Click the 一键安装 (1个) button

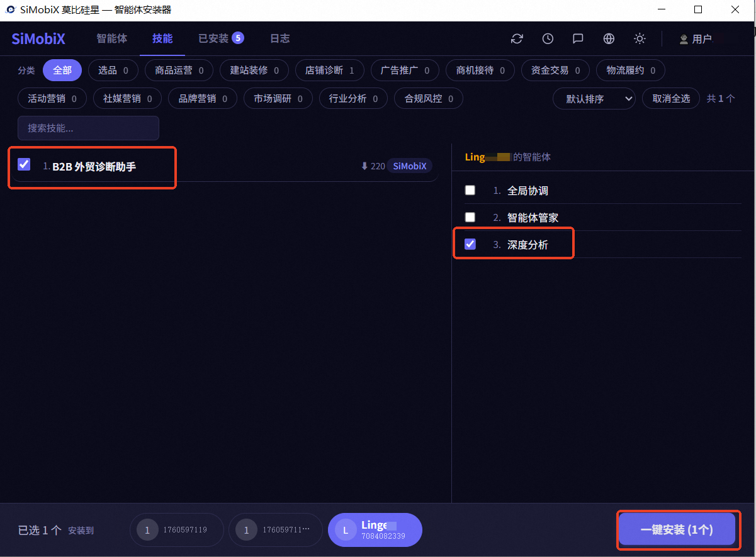(677, 529)
